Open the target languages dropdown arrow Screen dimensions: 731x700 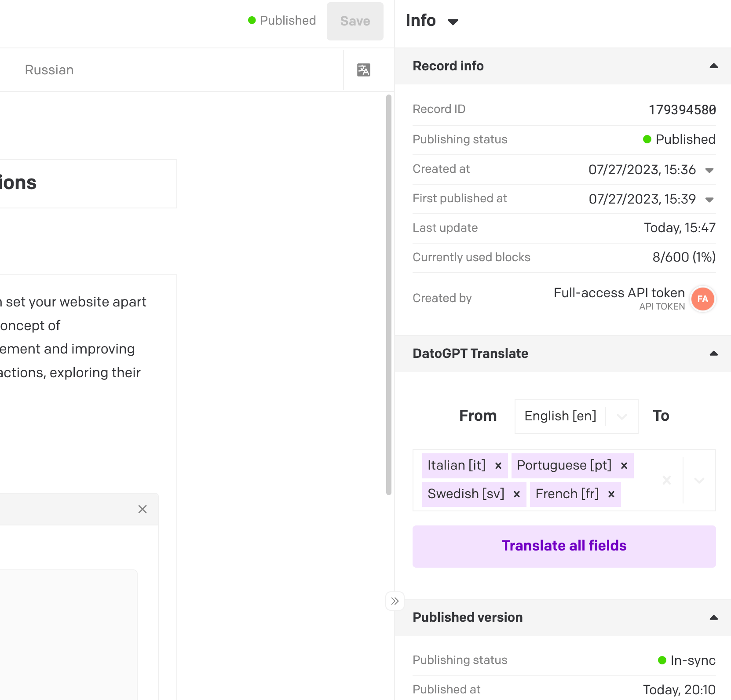click(699, 480)
